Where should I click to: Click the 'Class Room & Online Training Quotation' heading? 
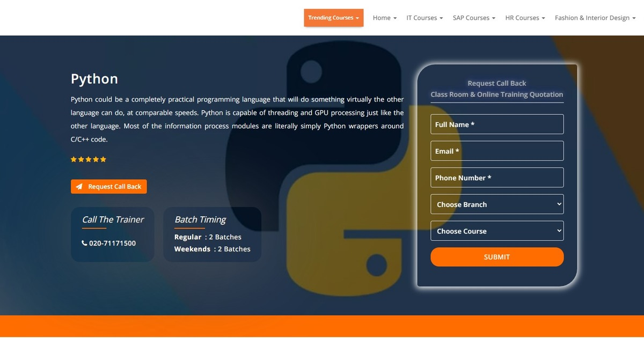497,94
